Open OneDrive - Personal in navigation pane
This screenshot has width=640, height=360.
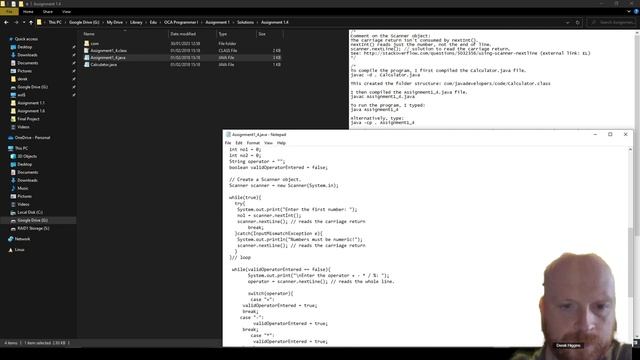tap(32, 138)
